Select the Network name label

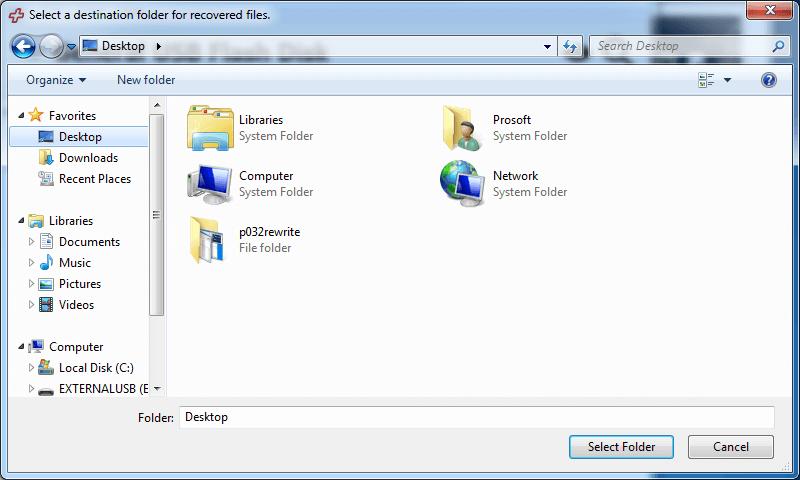(515, 176)
